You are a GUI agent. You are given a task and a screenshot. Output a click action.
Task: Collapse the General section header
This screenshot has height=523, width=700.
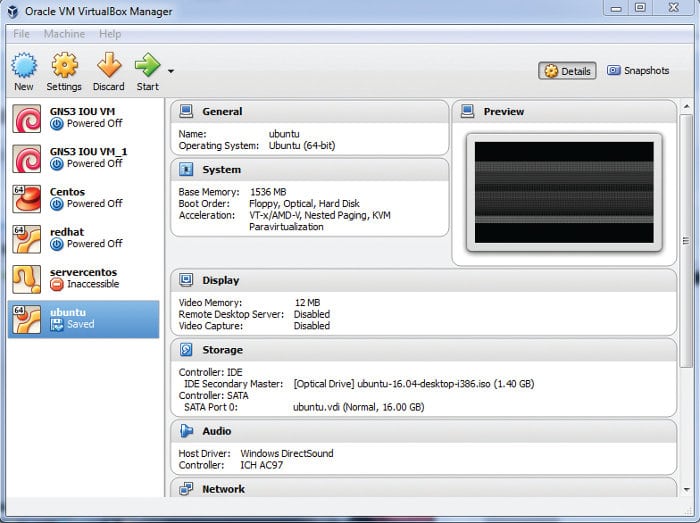click(x=222, y=112)
